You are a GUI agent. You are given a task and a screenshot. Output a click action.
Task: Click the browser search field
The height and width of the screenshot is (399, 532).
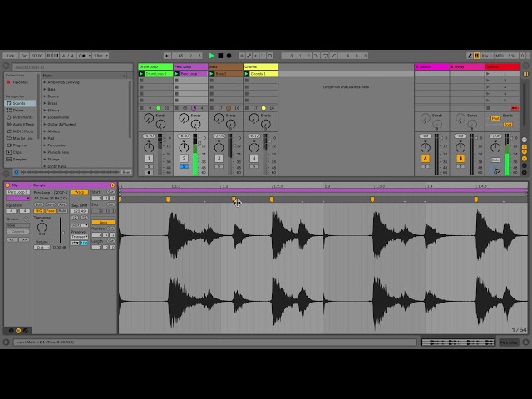click(72, 67)
